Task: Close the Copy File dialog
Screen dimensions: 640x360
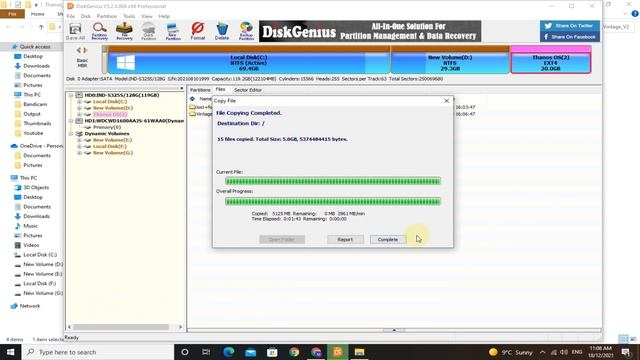Action: (447, 101)
